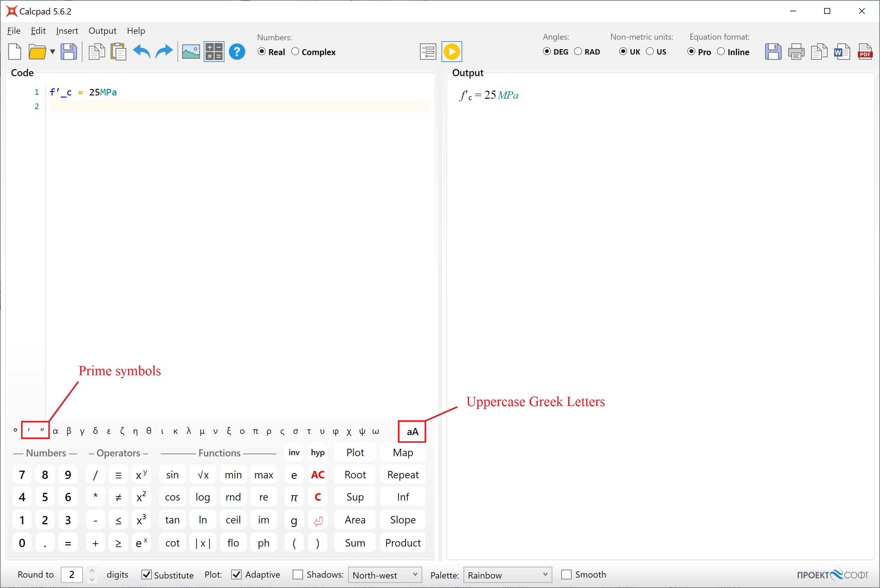Open the recent files dropdown arrow
The width and height of the screenshot is (880, 588).
(x=52, y=51)
